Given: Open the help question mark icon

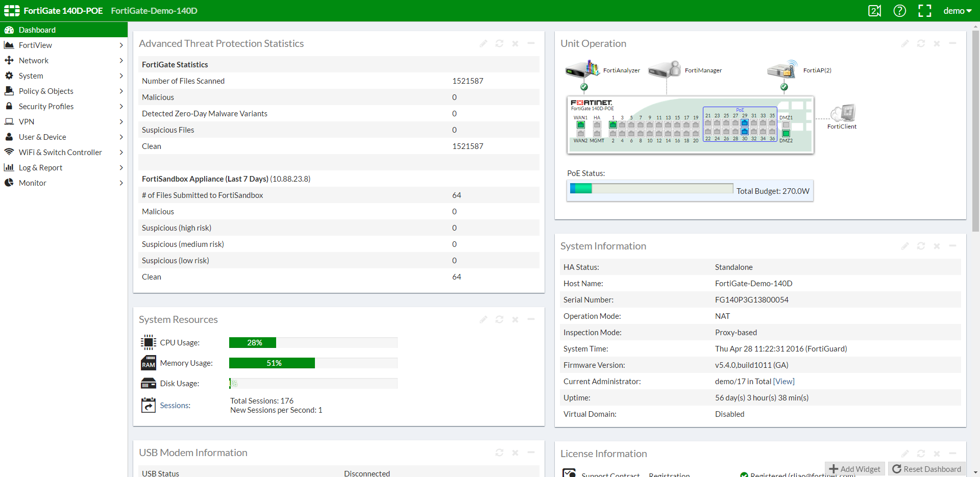Looking at the screenshot, I should (899, 11).
